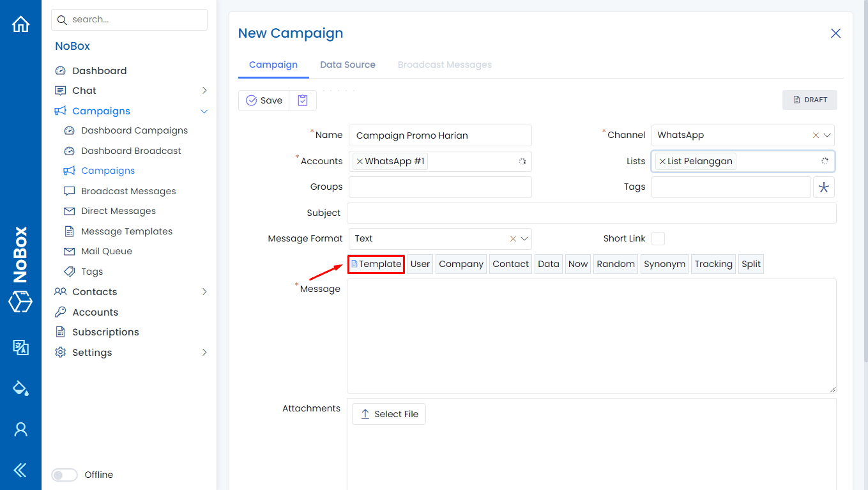Viewport: 868px width, 490px height.
Task: Open the Channel dropdown
Action: [x=827, y=135]
